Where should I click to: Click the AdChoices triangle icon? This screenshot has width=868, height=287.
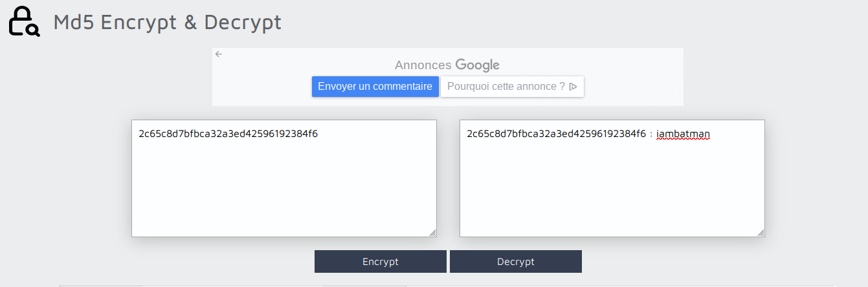[x=573, y=87]
